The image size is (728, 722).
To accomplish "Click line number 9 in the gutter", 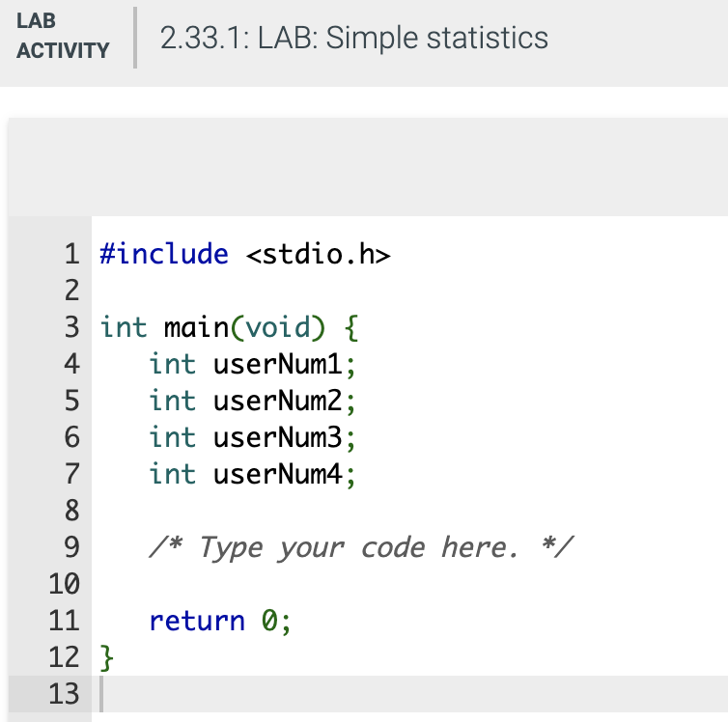I will click(x=71, y=547).
